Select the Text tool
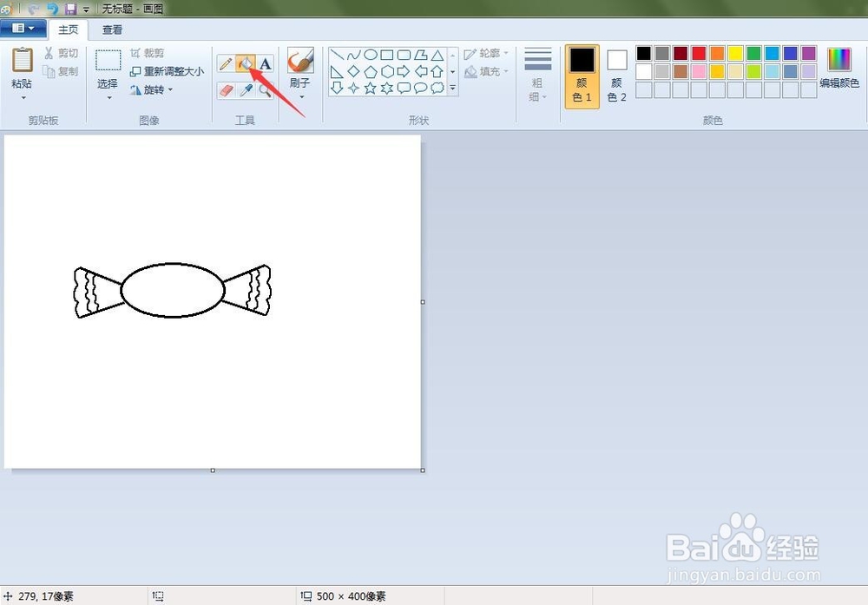Viewport: 868px width, 605px height. 265,63
